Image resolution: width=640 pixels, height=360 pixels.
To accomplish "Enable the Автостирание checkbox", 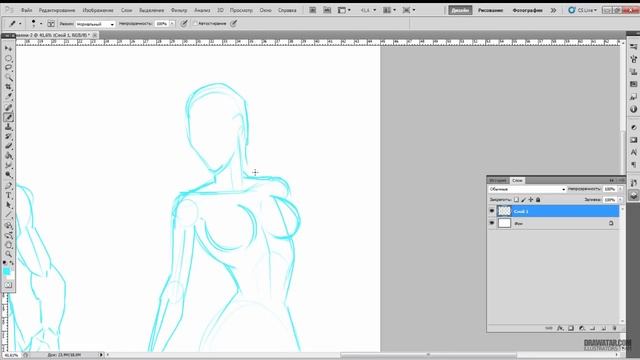I will click(x=196, y=24).
